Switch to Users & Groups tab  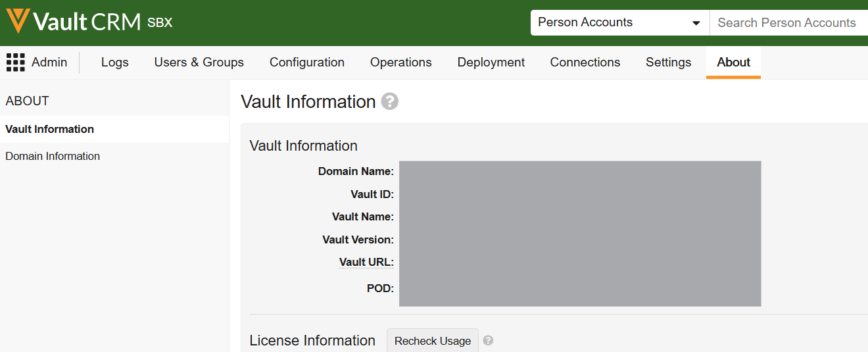click(x=199, y=63)
